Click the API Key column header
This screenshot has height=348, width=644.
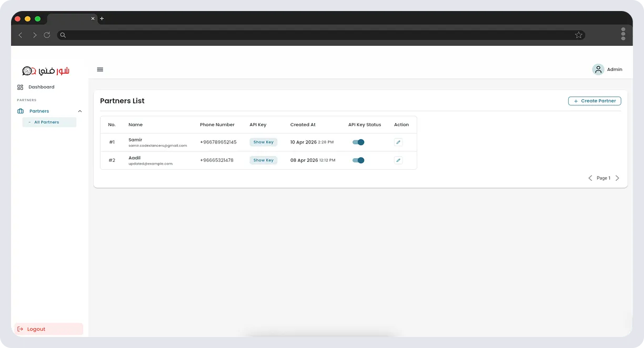coord(258,125)
